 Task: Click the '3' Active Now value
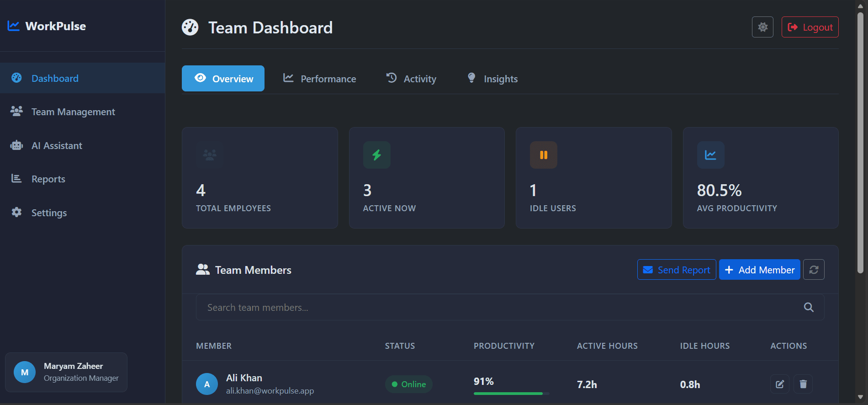[x=367, y=190]
